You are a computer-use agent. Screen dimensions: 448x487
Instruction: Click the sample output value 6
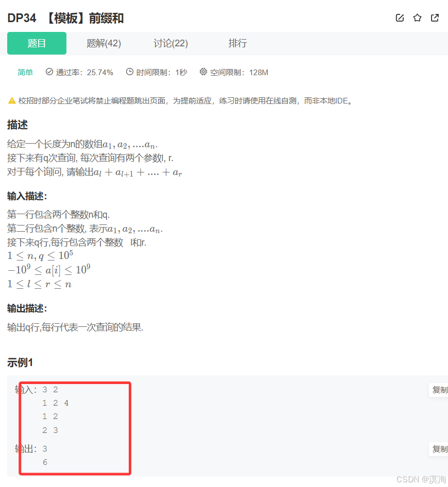(45, 462)
